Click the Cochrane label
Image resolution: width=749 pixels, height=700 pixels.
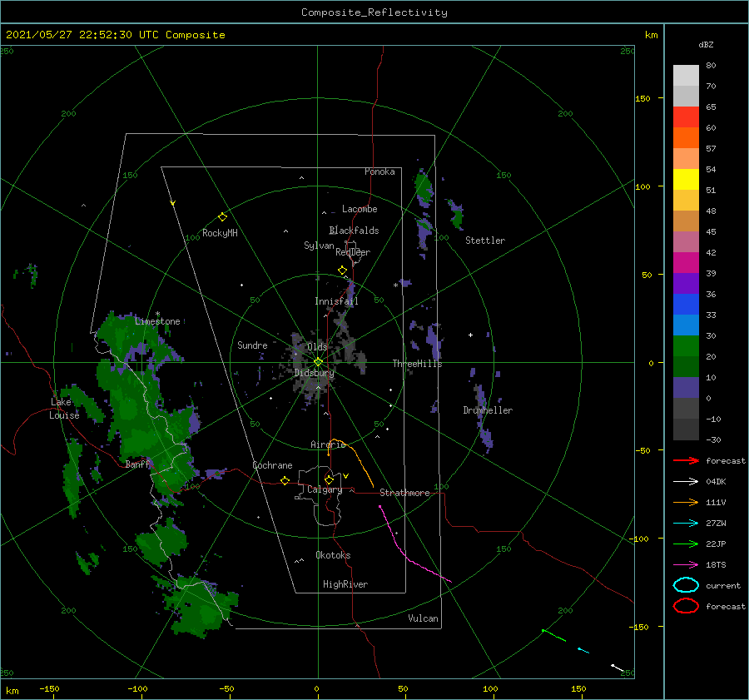[x=272, y=465]
